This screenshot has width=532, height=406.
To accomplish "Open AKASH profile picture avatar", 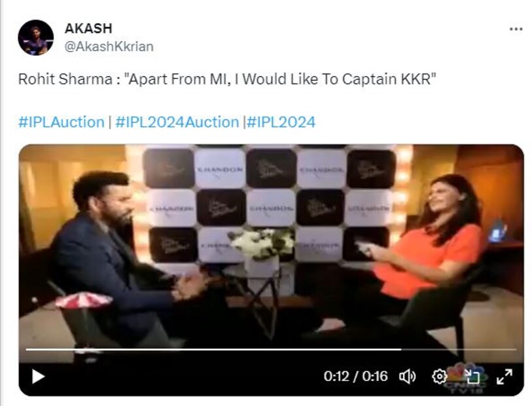I will coord(35,37).
